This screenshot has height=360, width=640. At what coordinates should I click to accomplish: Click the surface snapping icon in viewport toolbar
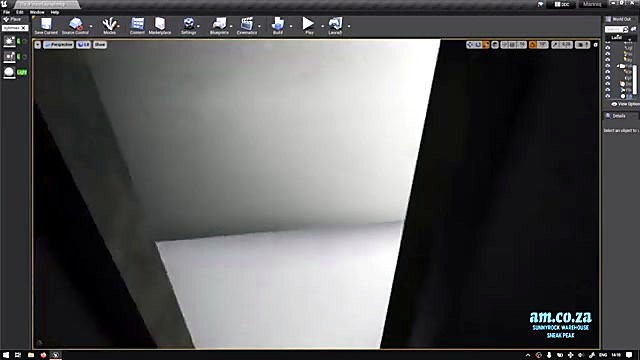click(504, 45)
